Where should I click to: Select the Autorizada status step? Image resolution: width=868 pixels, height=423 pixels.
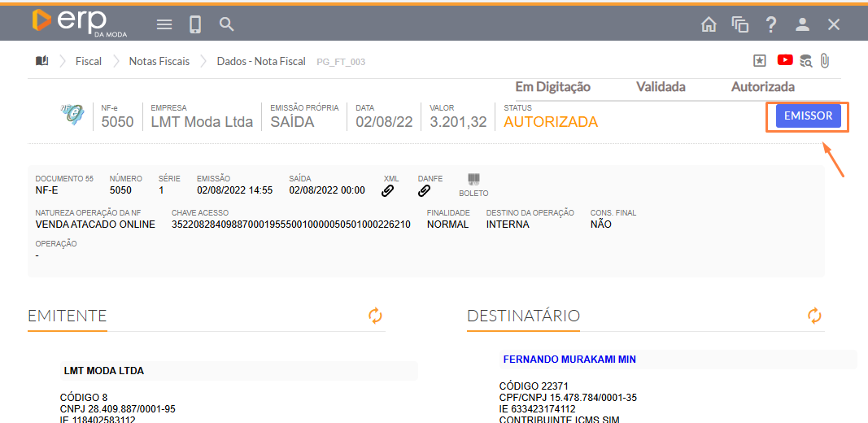(762, 87)
